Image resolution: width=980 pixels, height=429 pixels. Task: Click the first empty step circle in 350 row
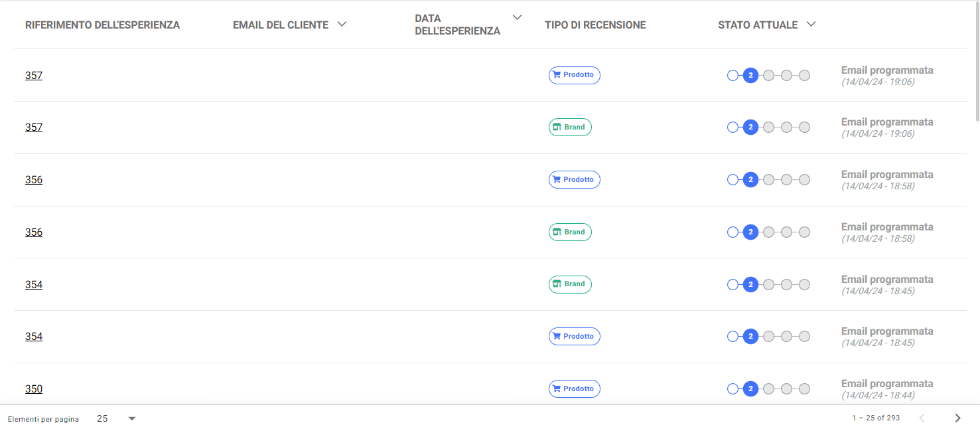pos(733,389)
